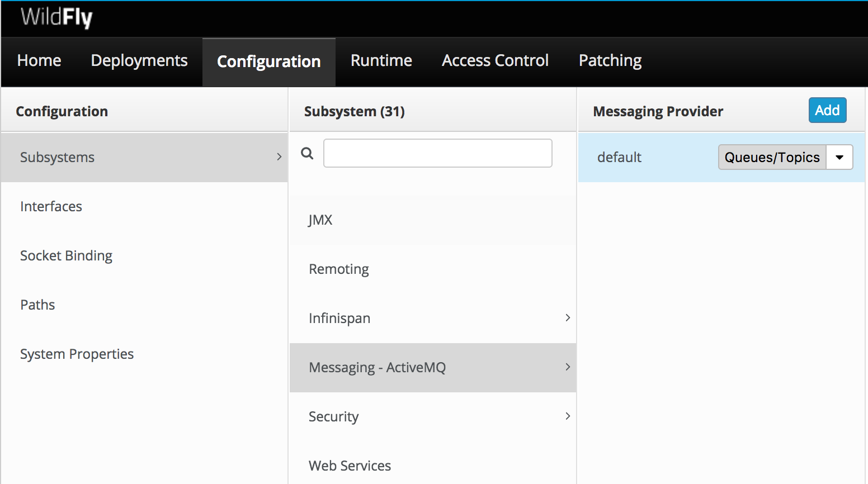This screenshot has width=868, height=484.
Task: Click the Subsystem (31) column header
Action: [355, 111]
